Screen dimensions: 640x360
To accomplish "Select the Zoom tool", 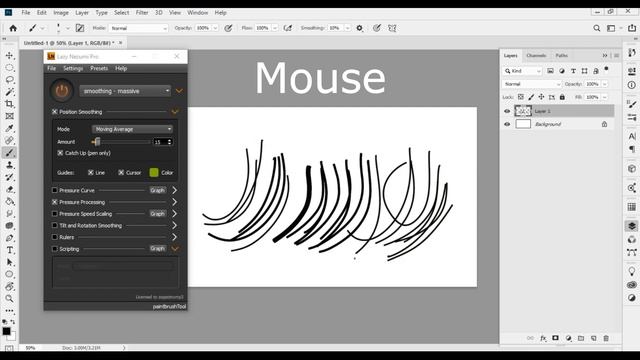I will [9, 299].
